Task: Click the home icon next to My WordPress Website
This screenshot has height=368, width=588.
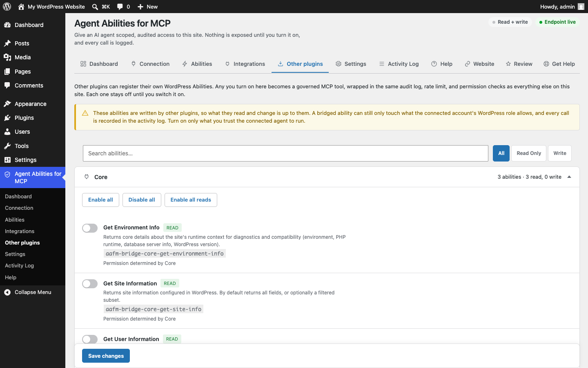Action: coord(21,7)
